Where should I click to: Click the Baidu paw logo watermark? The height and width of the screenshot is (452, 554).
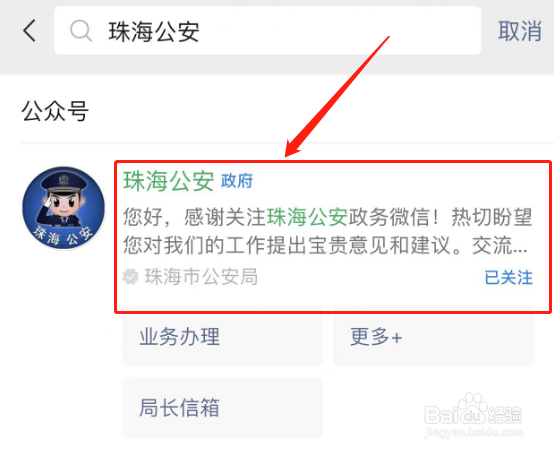(x=473, y=410)
